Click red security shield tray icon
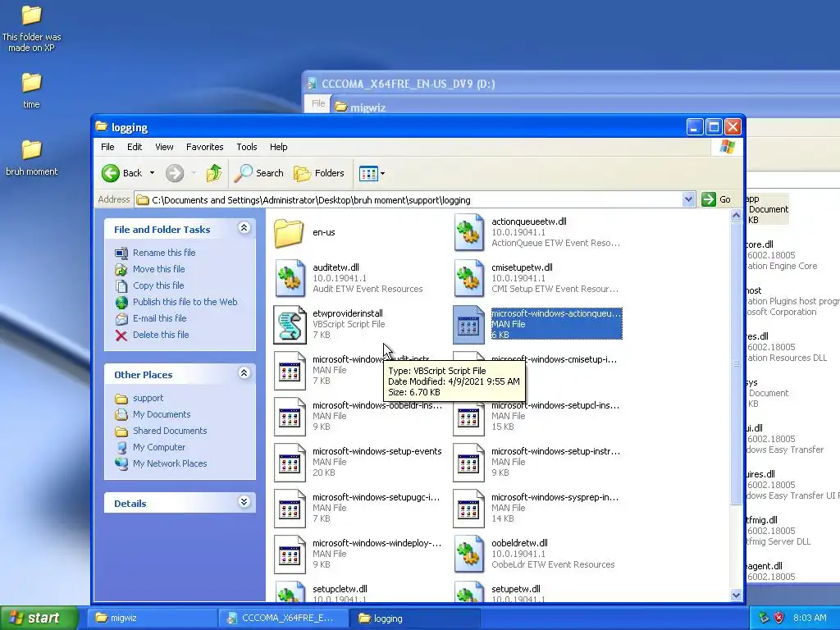The image size is (840, 630). coord(779,618)
